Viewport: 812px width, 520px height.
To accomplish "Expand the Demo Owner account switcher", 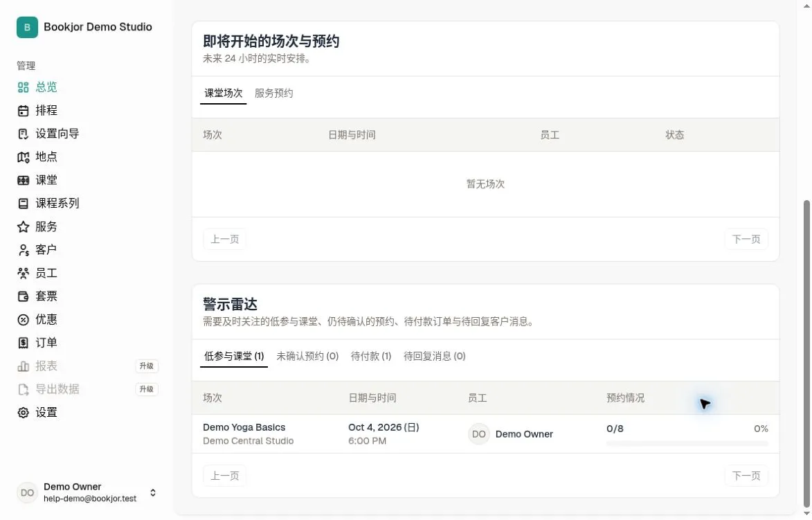I will click(x=153, y=492).
